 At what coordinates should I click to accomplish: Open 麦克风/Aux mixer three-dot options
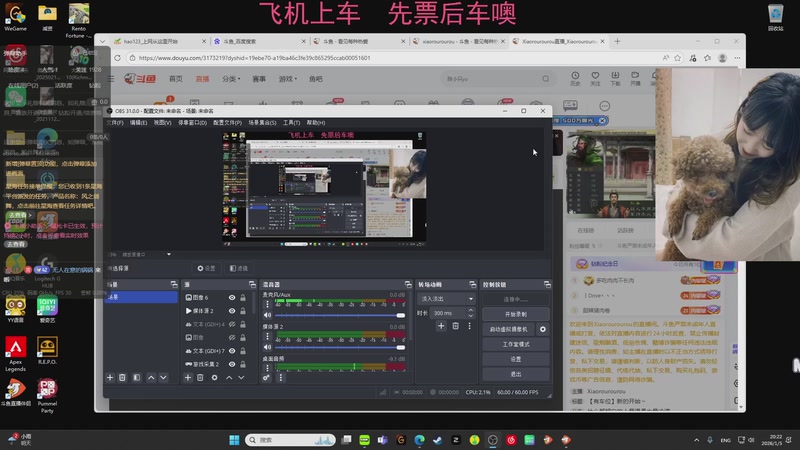coord(267,304)
